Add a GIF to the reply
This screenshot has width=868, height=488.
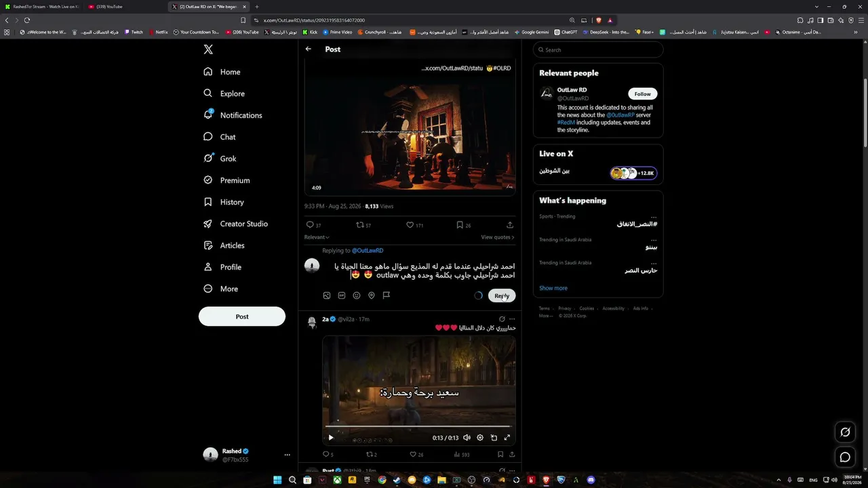pos(342,296)
